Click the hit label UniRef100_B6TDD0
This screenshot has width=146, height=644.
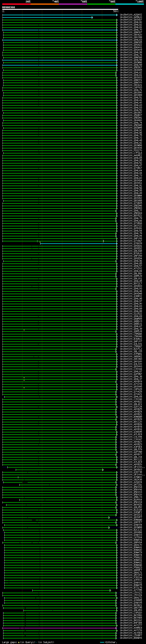(131, 615)
